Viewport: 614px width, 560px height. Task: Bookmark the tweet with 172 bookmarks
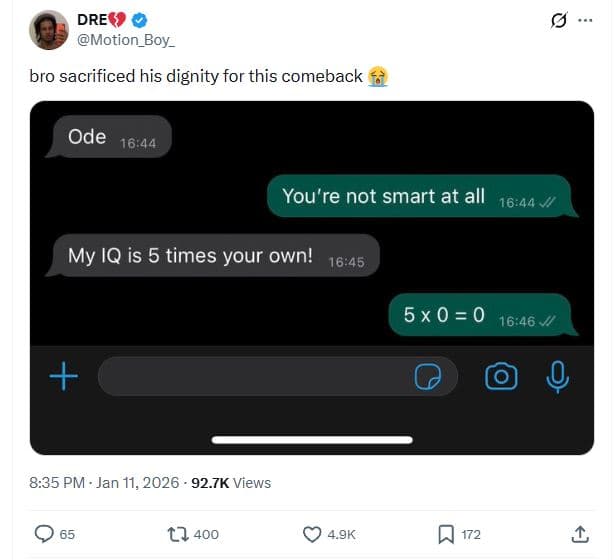(x=446, y=534)
